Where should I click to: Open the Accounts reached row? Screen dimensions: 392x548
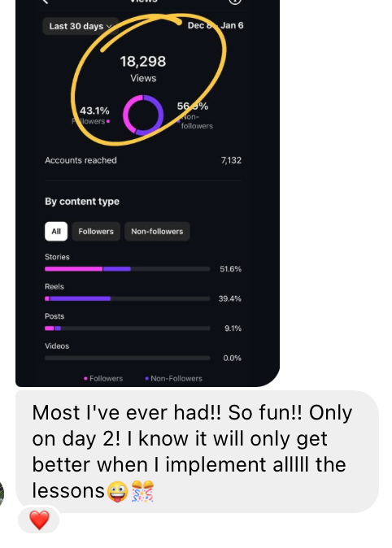(143, 160)
